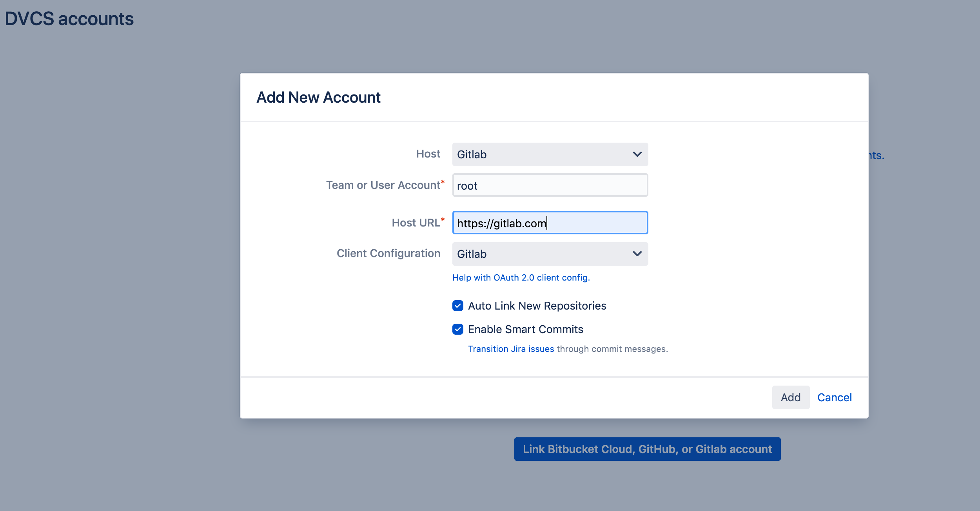980x511 pixels.
Task: Follow the Transition Jira issues link
Action: 511,349
